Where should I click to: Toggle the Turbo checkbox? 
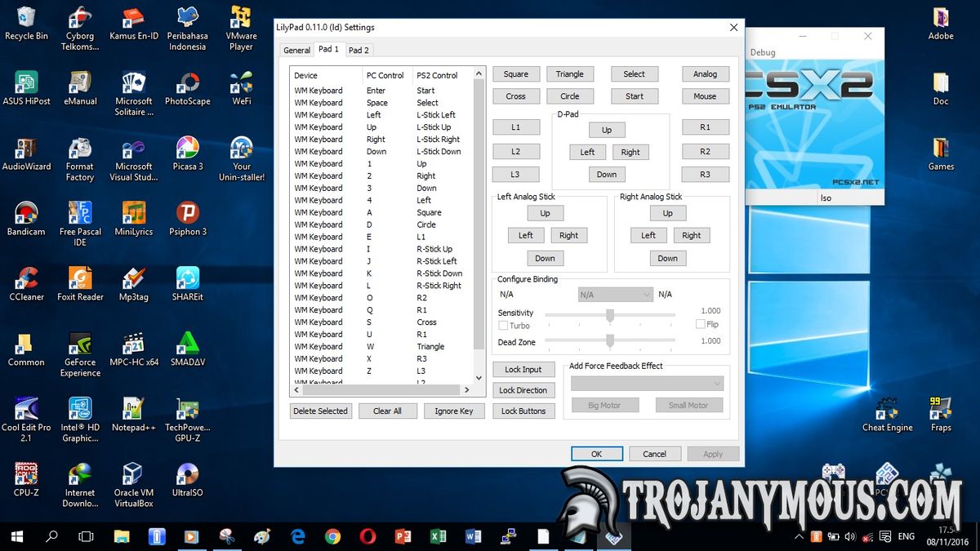coord(503,326)
